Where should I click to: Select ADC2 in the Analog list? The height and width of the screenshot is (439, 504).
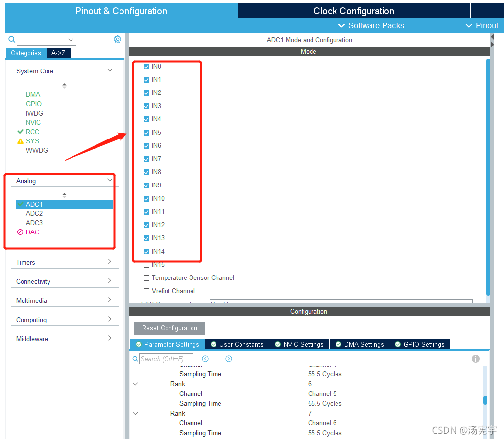click(x=34, y=213)
